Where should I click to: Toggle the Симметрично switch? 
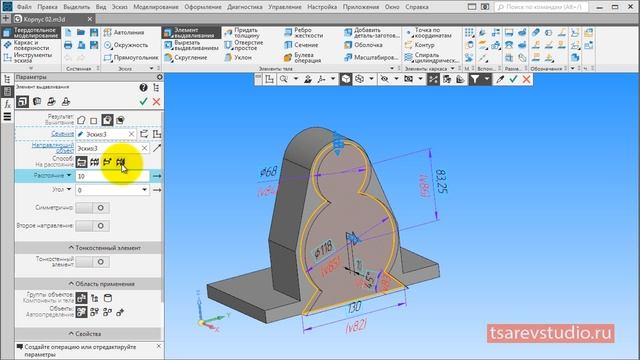(93, 208)
